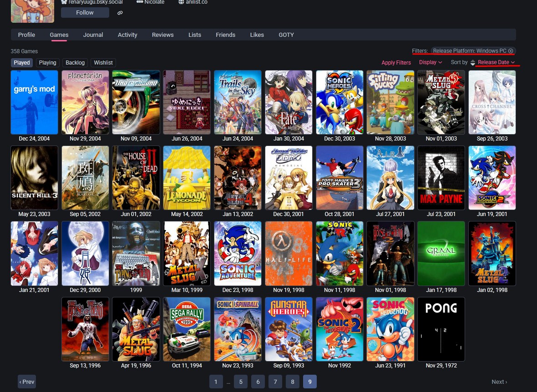Toggle sort direction arrows icon
Screen dimensions: 537x392
473,62
